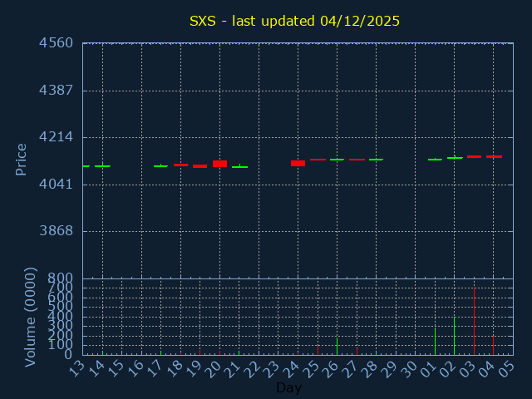Click the green volume bar on day 02
This screenshot has height=399, width=532.
click(x=454, y=336)
